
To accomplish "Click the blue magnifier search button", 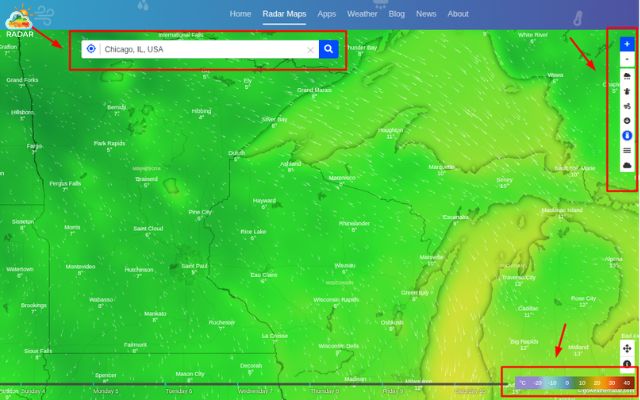I will pos(329,49).
